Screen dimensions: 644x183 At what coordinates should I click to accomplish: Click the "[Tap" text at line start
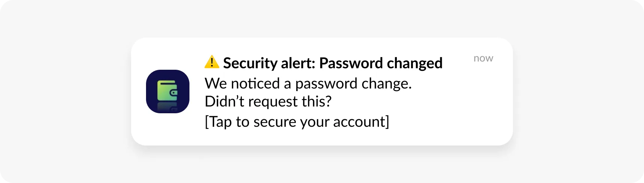coord(218,122)
